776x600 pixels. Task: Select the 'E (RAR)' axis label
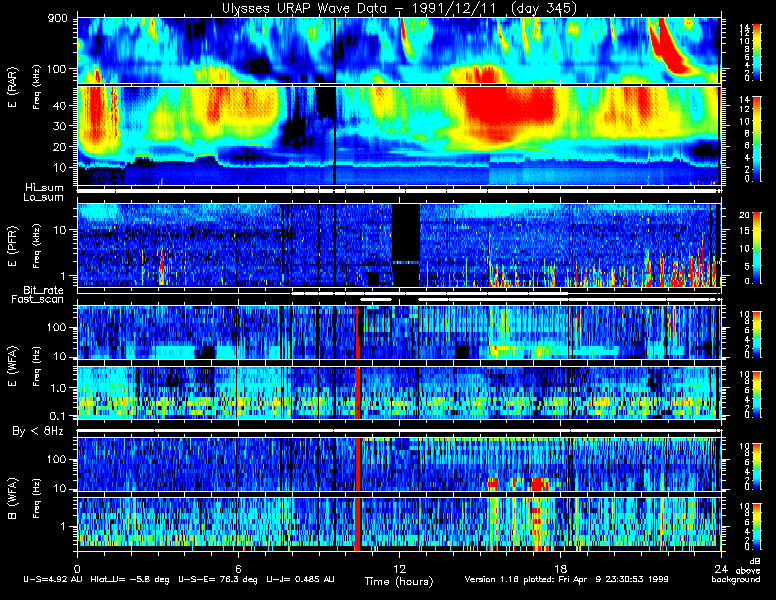[x=12, y=87]
